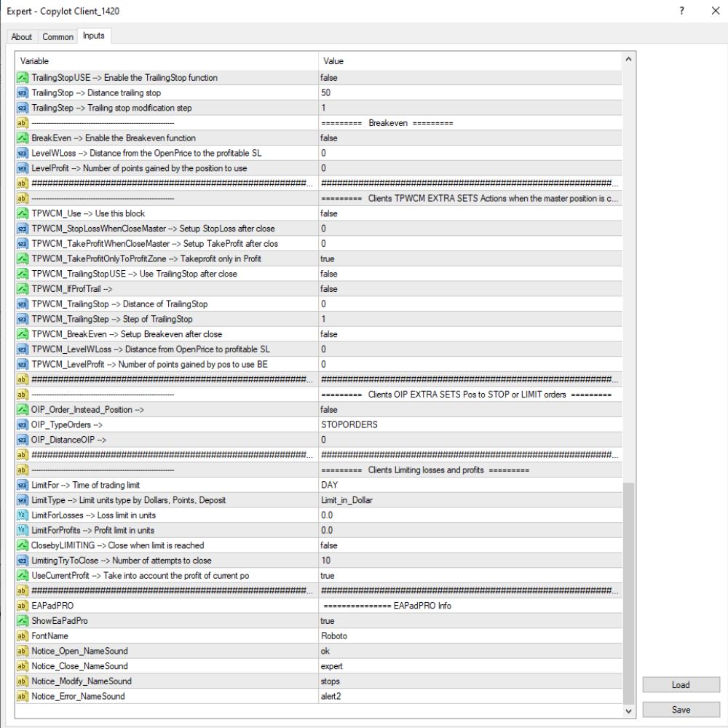
Task: Click the double icon beside LimitForProfits
Action: [23, 530]
